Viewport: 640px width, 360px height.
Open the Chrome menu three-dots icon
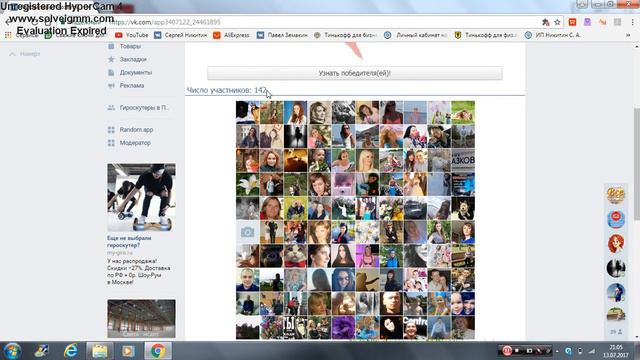tap(633, 22)
